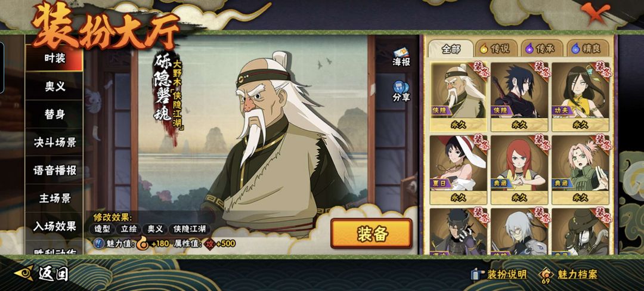644x291 pixels.
Task: Click the orange 装备 equip button
Action: 371,233
